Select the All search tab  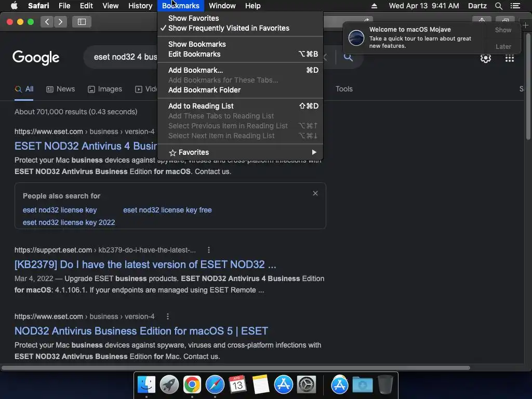(24, 89)
